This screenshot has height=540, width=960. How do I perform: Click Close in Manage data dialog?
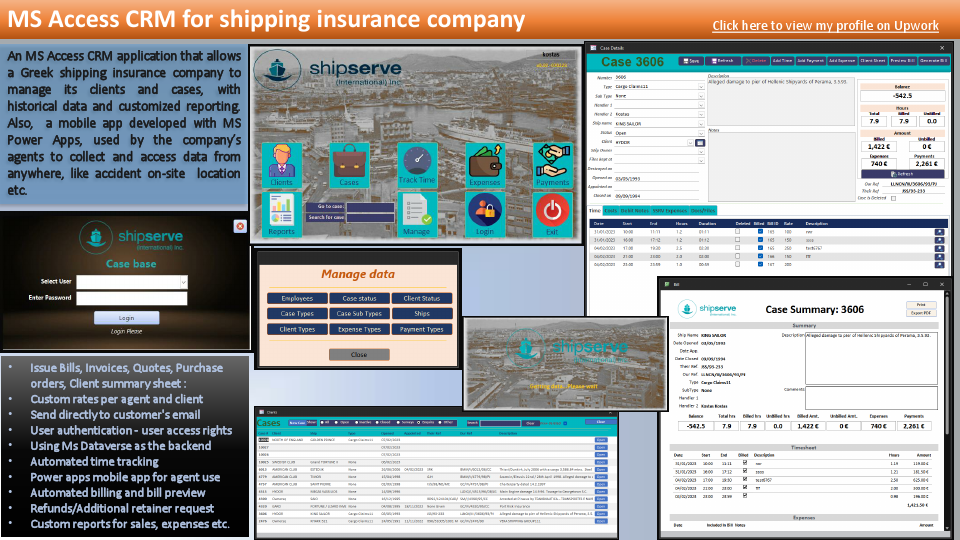[x=359, y=354]
